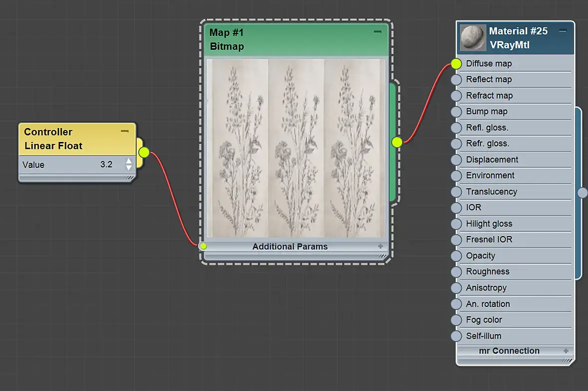Click the Bitmap node resize grip
The height and width of the screenshot is (391, 588).
(x=383, y=257)
